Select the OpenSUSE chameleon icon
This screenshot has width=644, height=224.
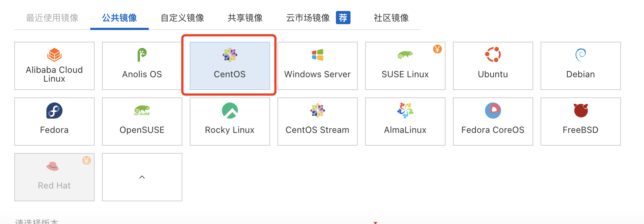[142, 111]
